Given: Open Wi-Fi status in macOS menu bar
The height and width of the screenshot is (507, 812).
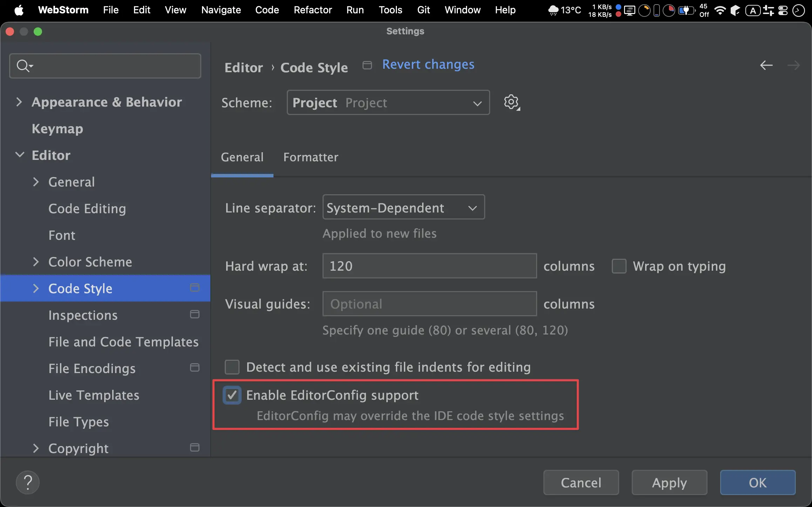Looking at the screenshot, I should tap(719, 10).
